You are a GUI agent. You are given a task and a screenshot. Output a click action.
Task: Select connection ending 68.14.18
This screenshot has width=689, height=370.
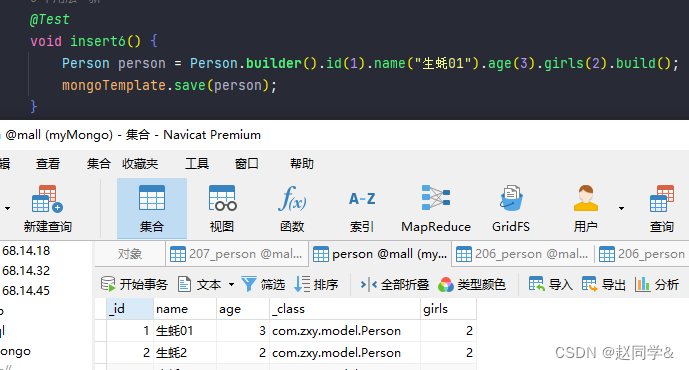click(x=26, y=251)
